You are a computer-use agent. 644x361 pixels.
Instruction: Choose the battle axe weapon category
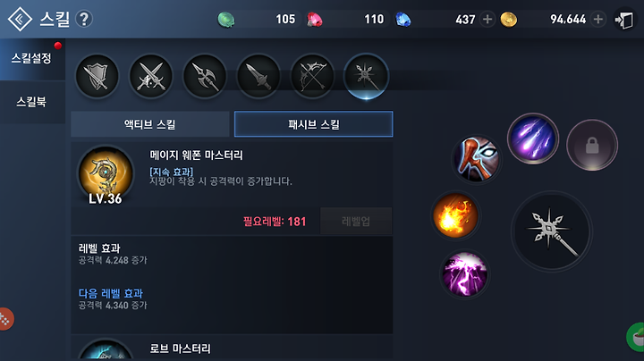click(205, 76)
